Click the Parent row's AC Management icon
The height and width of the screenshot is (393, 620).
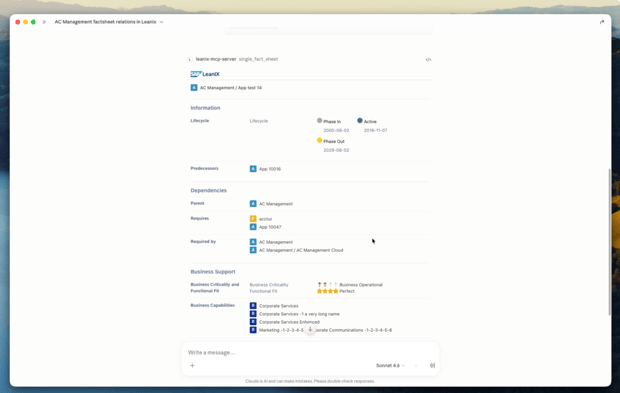click(x=253, y=204)
